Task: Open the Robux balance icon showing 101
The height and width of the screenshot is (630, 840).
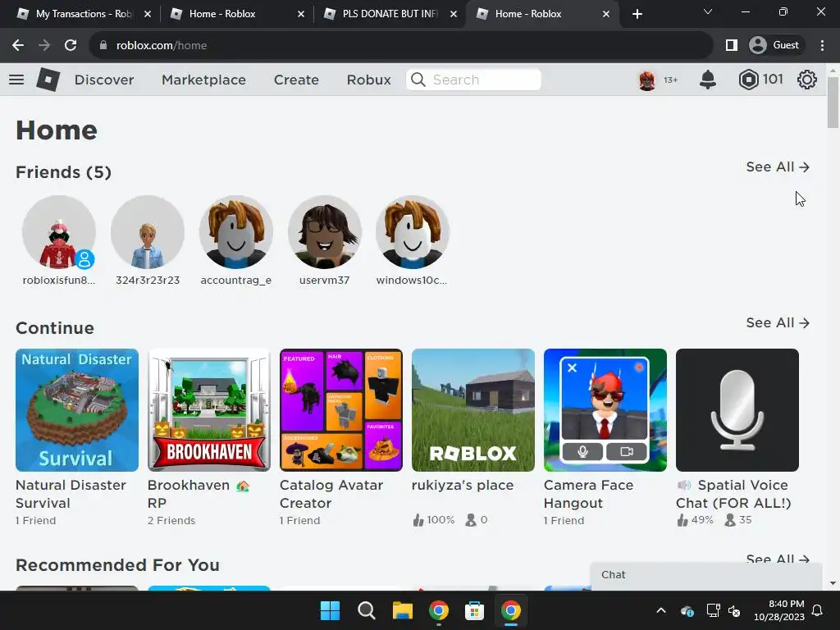Action: [x=748, y=80]
